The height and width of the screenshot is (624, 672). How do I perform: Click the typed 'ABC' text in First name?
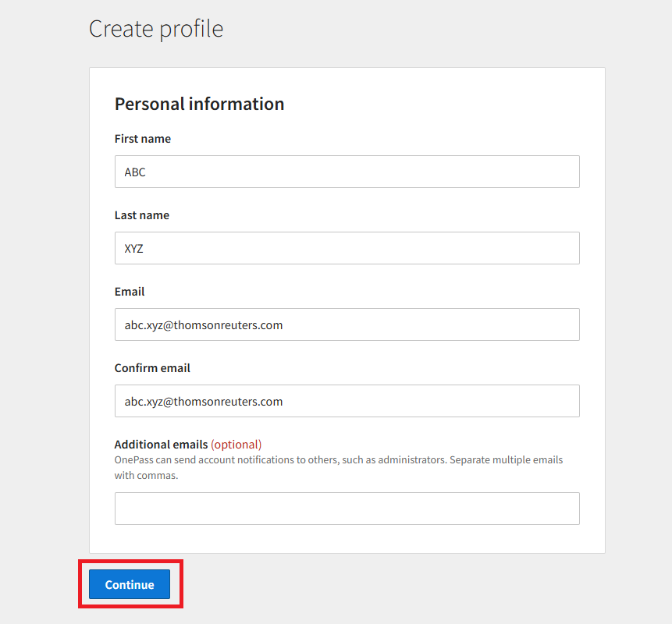pos(135,172)
